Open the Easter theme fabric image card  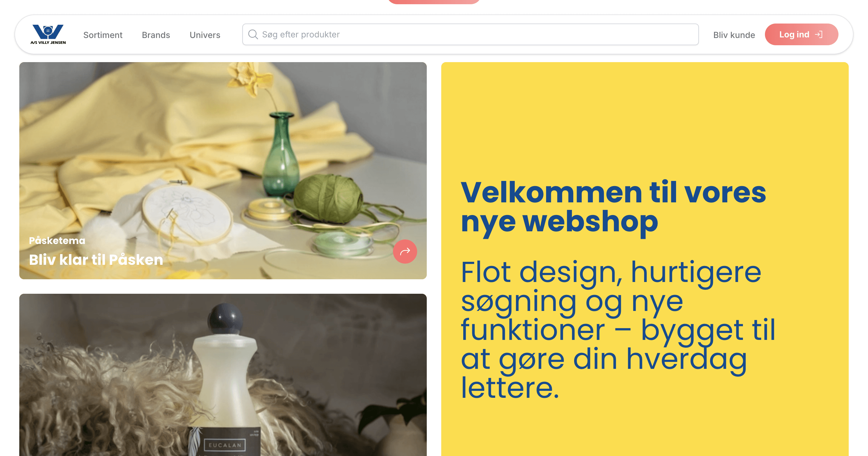223,170
